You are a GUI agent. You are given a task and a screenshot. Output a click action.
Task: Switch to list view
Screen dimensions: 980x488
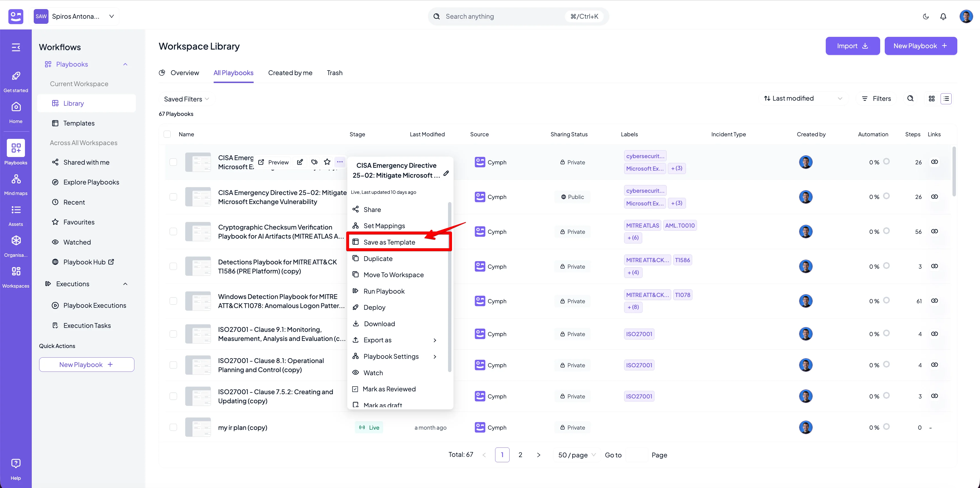tap(946, 98)
